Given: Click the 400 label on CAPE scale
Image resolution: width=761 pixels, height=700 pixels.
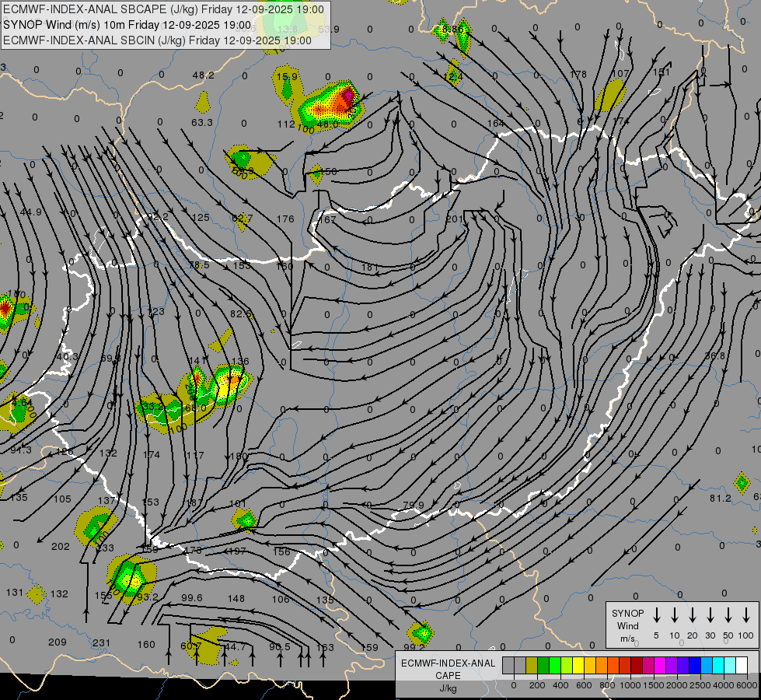Looking at the screenshot, I should [x=560, y=685].
